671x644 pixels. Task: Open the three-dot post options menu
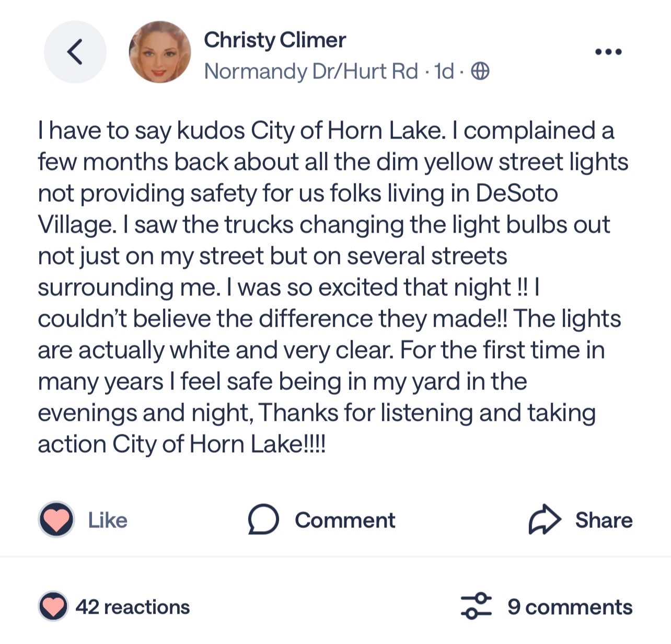[608, 52]
